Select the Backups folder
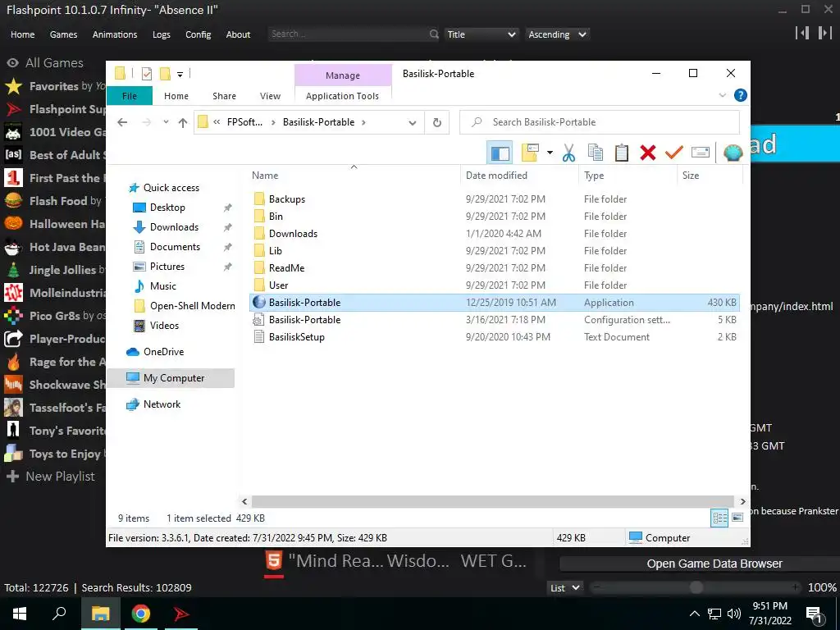Viewport: 840px width, 630px height. (286, 199)
